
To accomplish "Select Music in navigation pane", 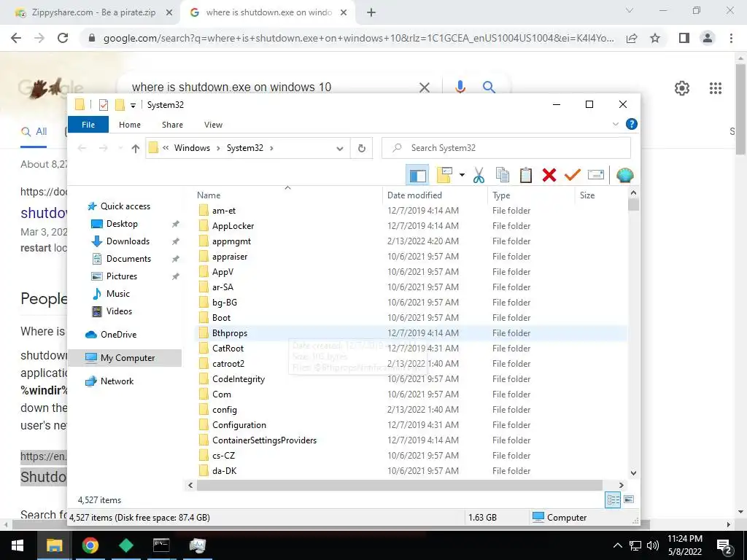I will tap(117, 294).
